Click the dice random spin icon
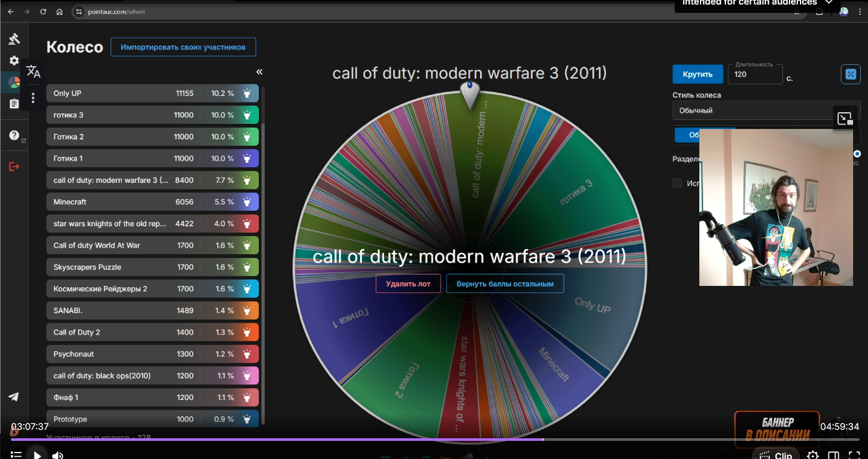The width and height of the screenshot is (868, 459). (849, 74)
